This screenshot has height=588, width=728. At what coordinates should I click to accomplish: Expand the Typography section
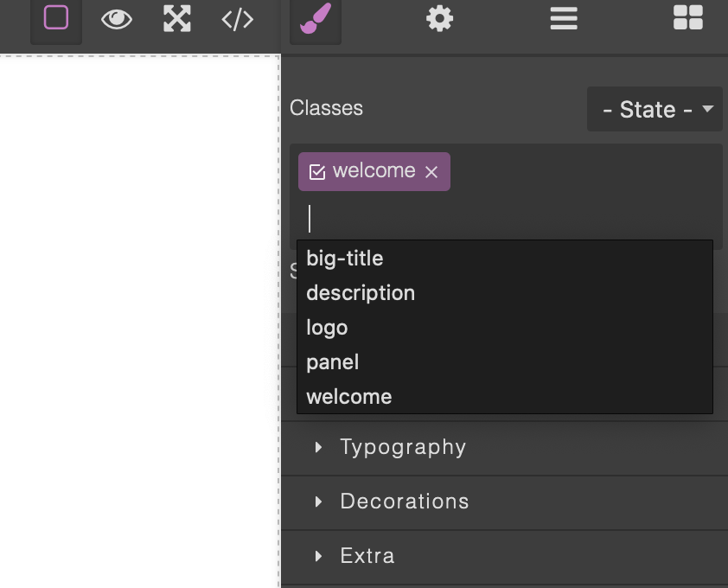(x=504, y=448)
